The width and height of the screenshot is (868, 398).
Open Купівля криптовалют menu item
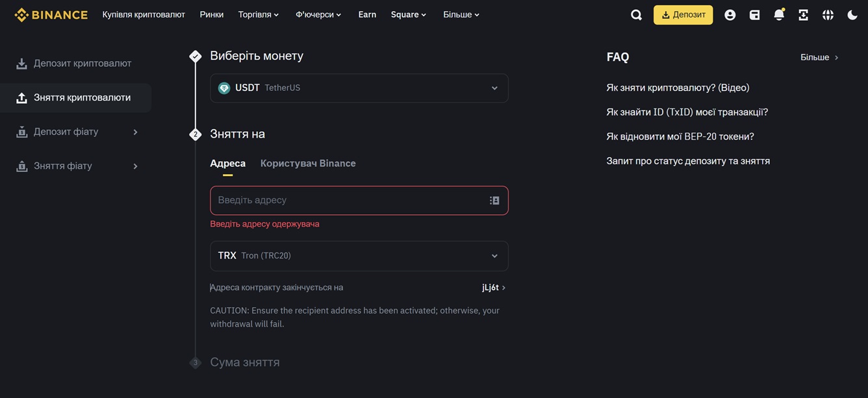pyautogui.click(x=144, y=14)
